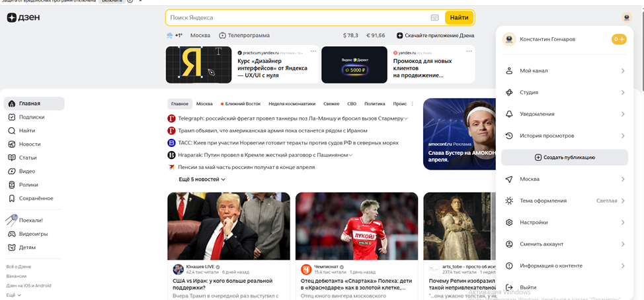644x300 pixels.
Task: Click Создать публикацию button
Action: tap(564, 157)
